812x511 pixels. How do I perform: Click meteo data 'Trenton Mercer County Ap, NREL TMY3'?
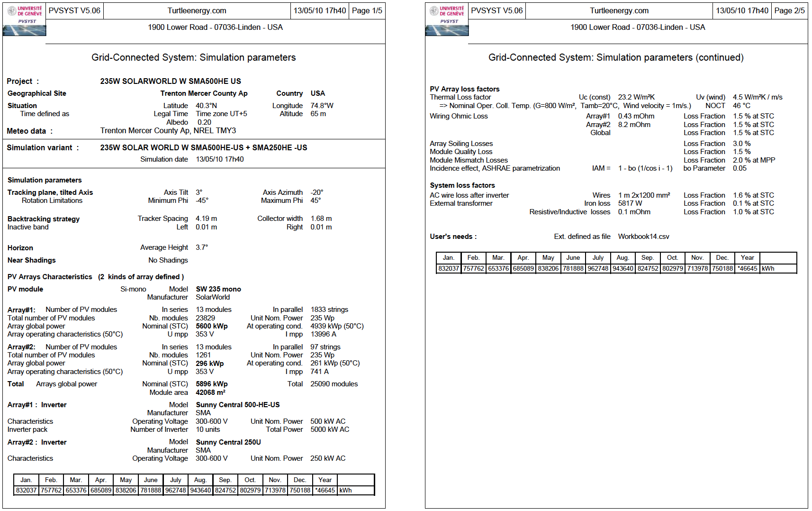168,130
